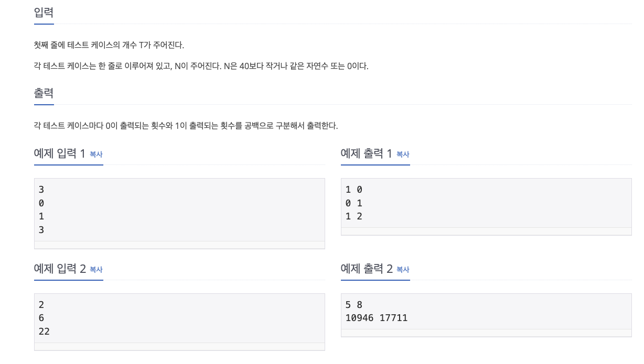Click 복사 next to 예제 출력 2

402,270
